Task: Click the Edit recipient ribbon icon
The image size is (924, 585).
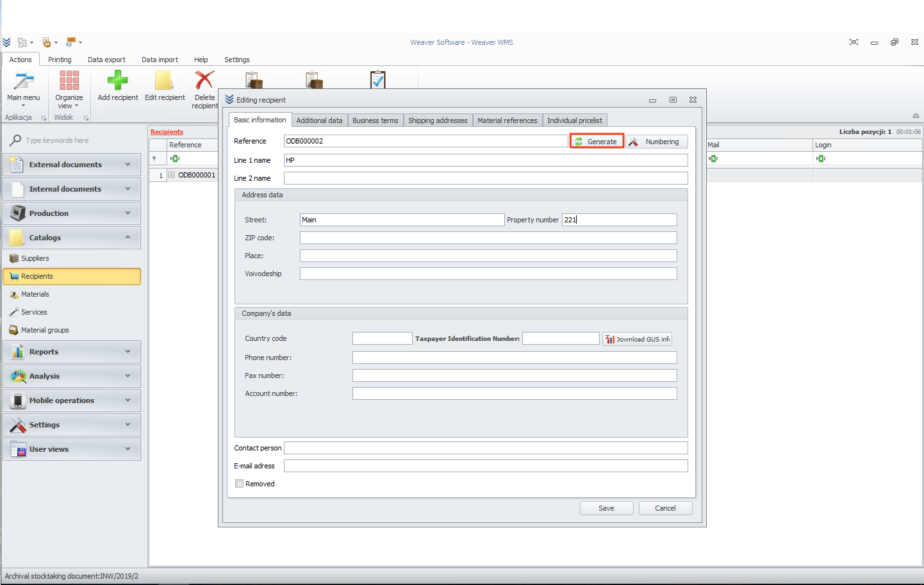Action: pos(165,80)
